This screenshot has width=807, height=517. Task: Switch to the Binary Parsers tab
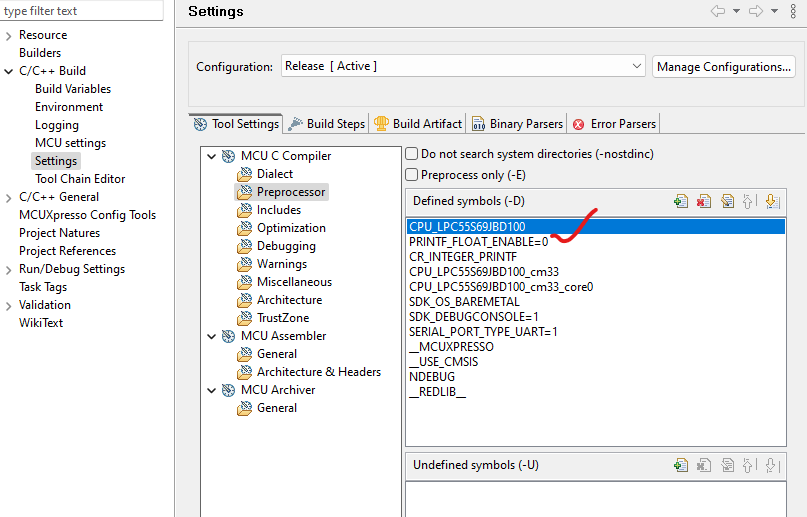click(517, 124)
